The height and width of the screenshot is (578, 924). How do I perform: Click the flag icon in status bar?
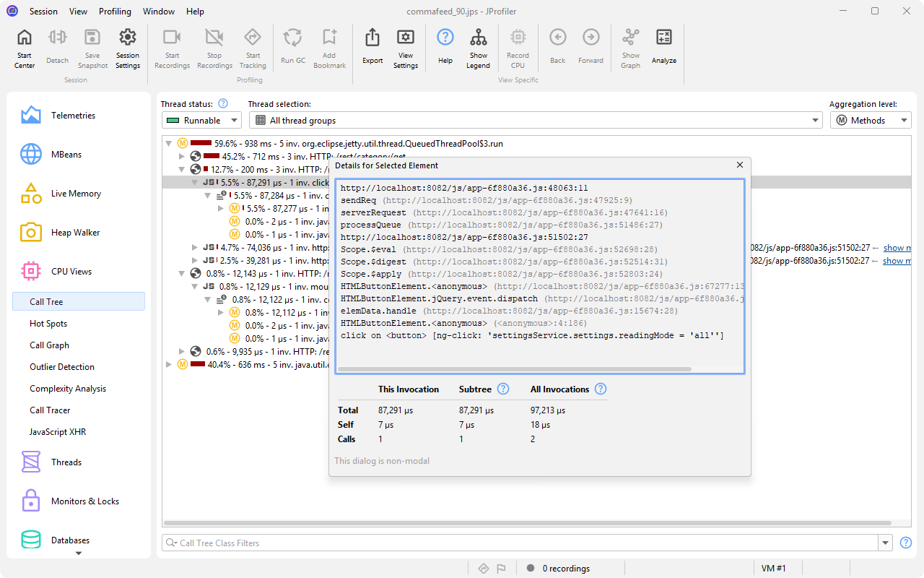click(501, 569)
